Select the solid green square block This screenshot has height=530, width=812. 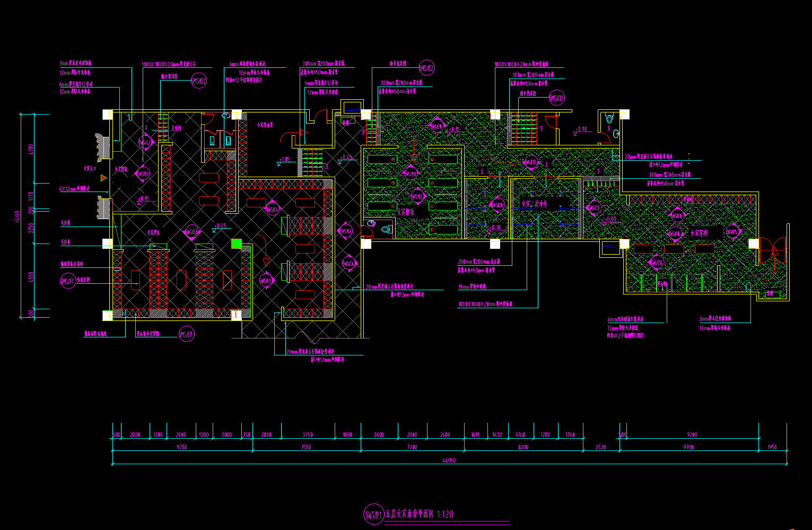[x=237, y=244]
